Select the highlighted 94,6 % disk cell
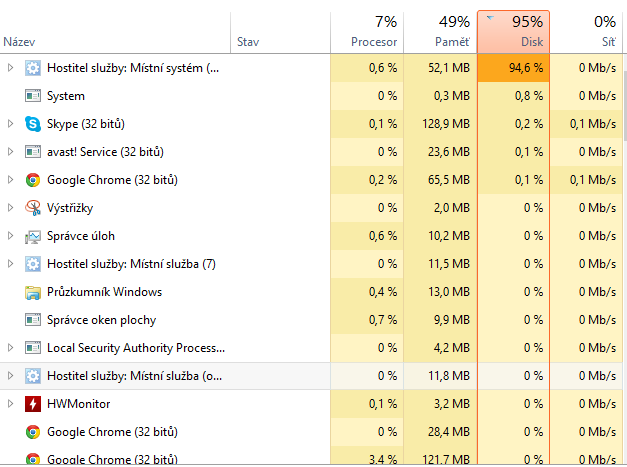This screenshot has width=627, height=467. tap(514, 68)
